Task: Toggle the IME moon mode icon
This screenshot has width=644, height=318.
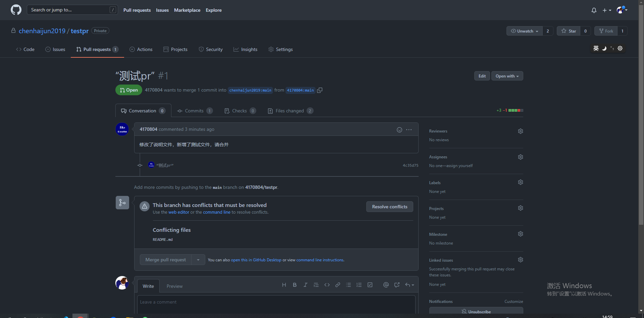Action: click(x=604, y=48)
